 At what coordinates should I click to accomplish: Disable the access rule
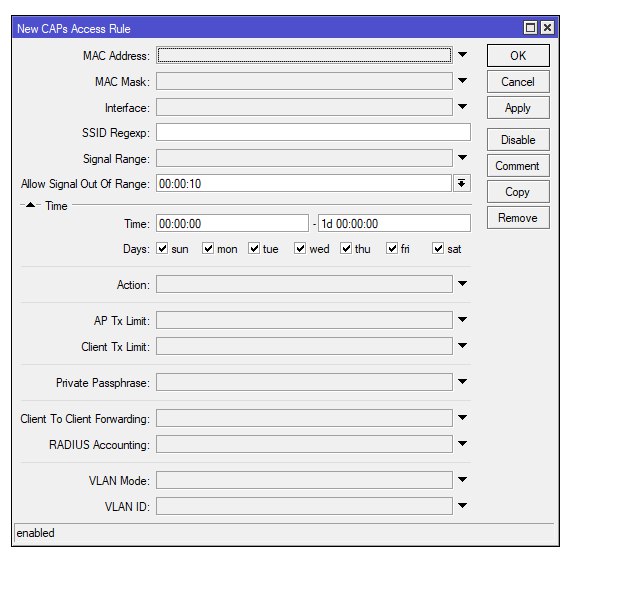click(x=518, y=140)
